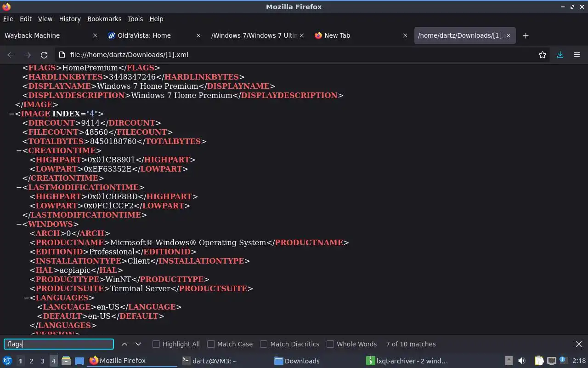Open the LXQt start menu
This screenshot has height=368, width=588.
pos(7,361)
